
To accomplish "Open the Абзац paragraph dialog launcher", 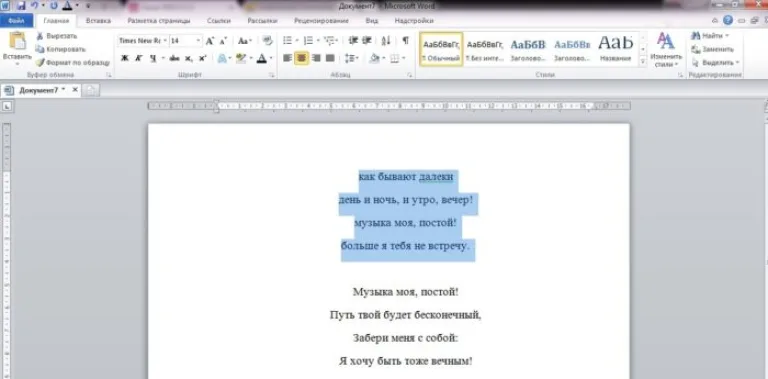I will click(409, 75).
